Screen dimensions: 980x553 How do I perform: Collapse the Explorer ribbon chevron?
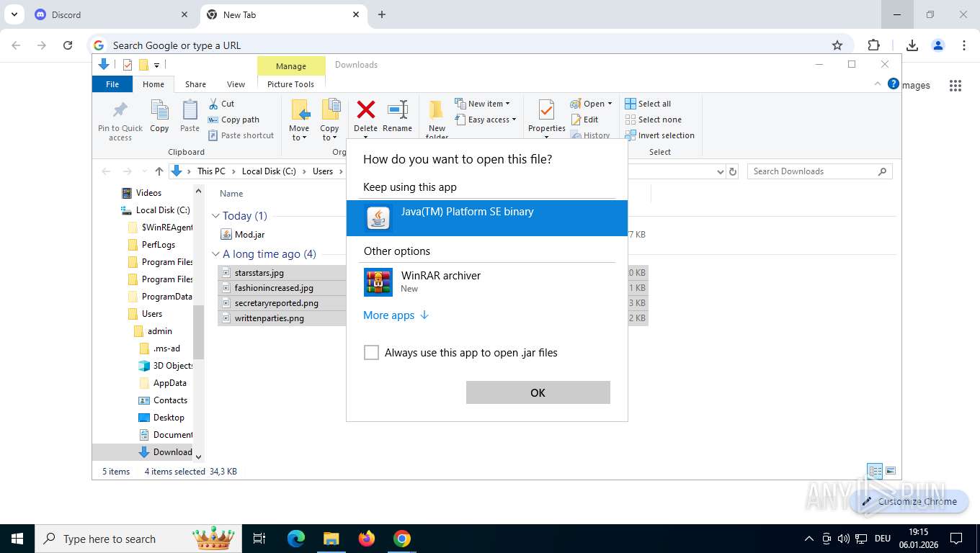click(x=878, y=84)
